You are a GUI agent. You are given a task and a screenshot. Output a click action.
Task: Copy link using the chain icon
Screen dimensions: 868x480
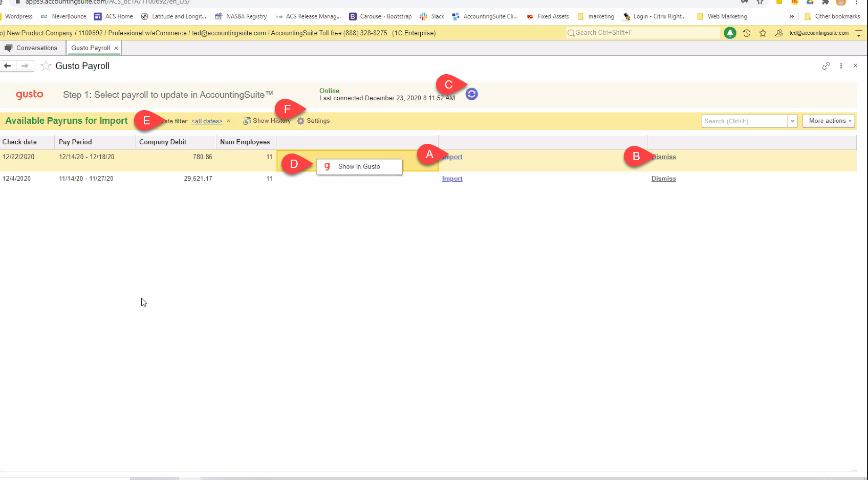tap(826, 66)
